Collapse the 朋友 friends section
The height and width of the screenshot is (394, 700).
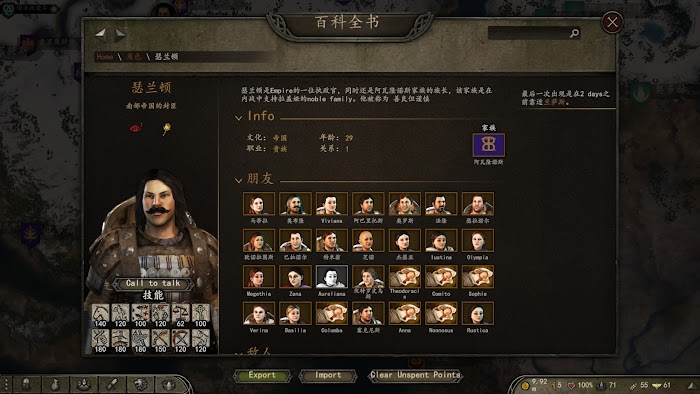point(238,180)
